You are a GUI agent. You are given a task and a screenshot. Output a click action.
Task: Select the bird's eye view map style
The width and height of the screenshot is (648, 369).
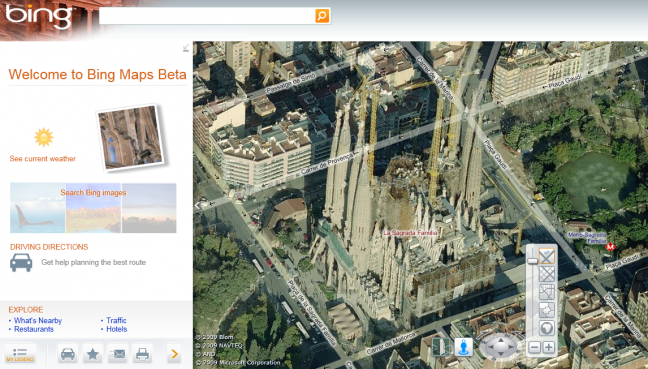coord(547,257)
